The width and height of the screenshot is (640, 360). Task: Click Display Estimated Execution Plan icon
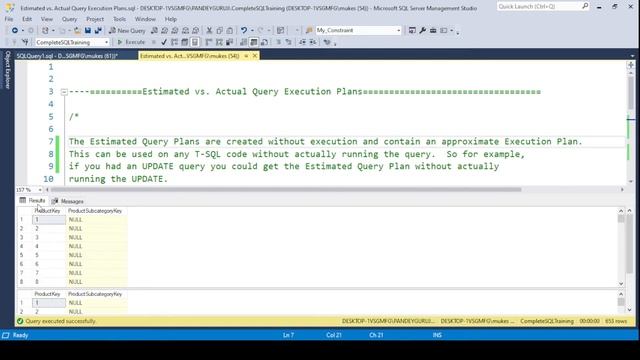[x=174, y=42]
